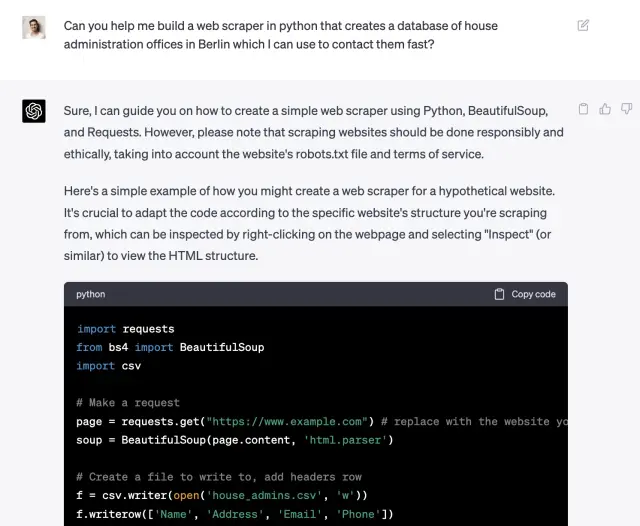Click the "from bs4 import BeautifulSoup" line

click(170, 347)
